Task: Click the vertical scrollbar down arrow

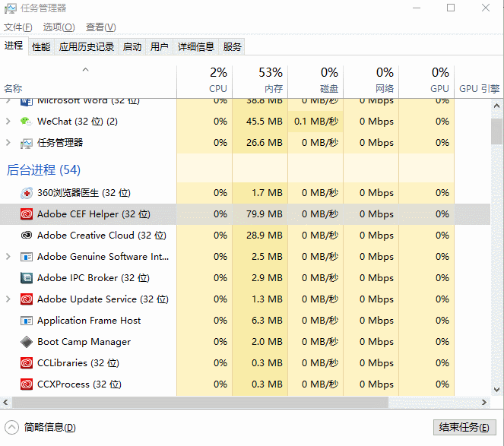Action: tap(496, 390)
